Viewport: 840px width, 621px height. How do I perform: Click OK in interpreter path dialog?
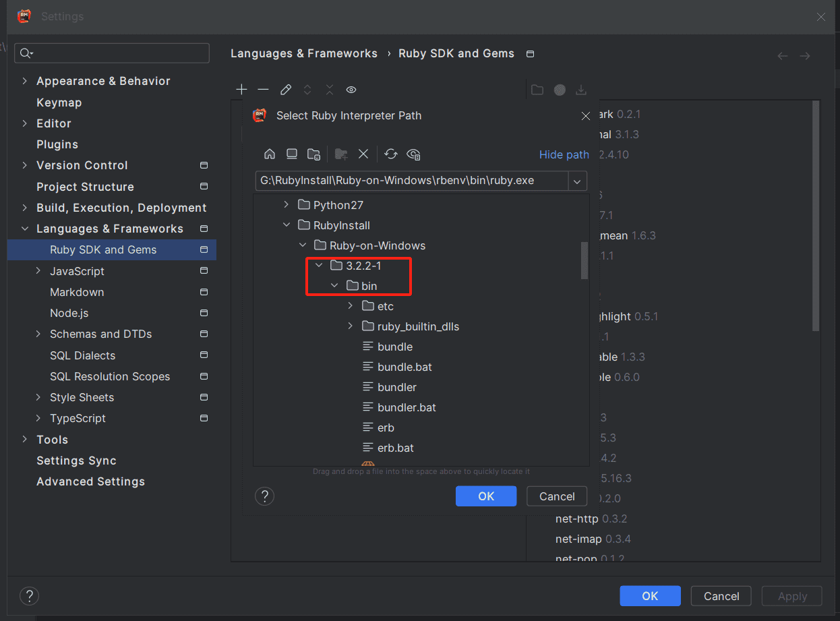point(486,496)
